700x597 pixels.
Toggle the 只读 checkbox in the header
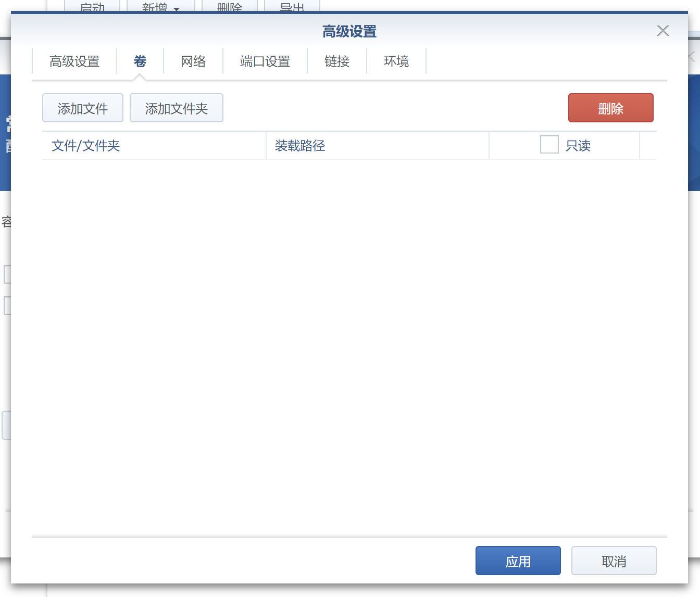pos(549,145)
